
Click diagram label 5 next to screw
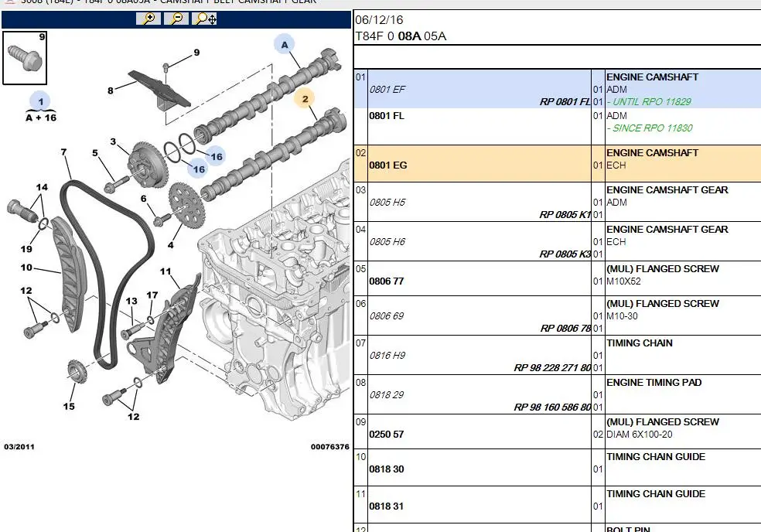95,153
